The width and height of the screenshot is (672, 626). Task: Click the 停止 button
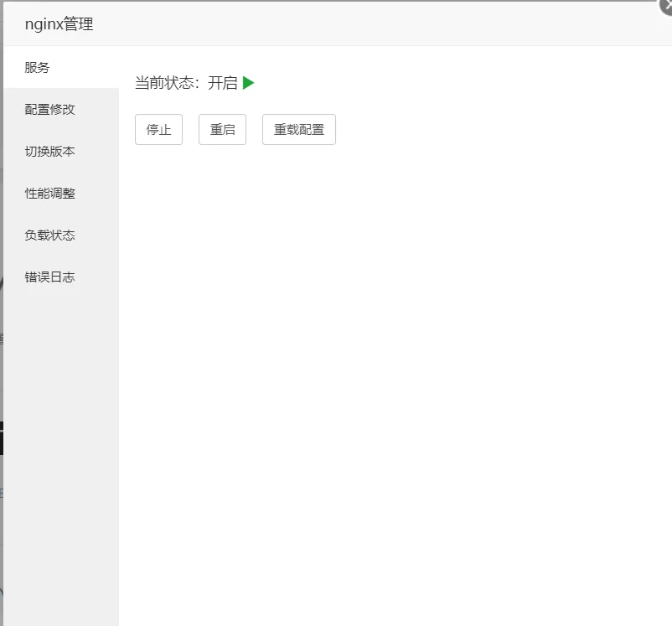click(158, 130)
